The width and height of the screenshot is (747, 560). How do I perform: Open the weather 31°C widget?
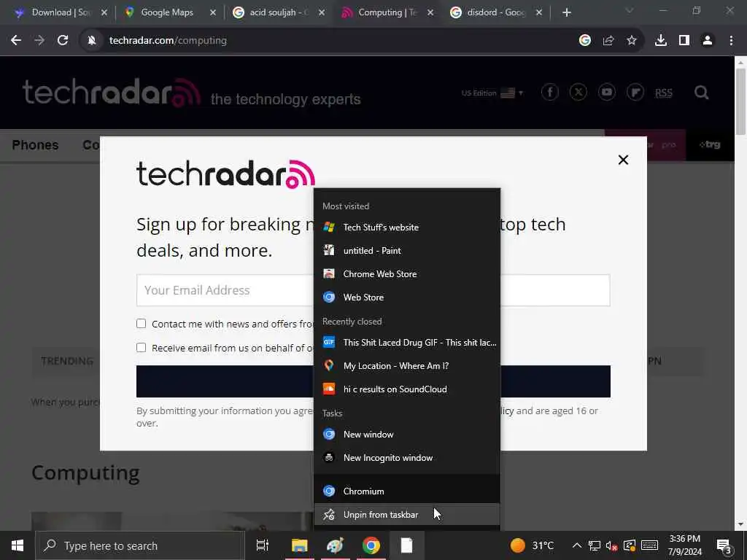(x=532, y=545)
